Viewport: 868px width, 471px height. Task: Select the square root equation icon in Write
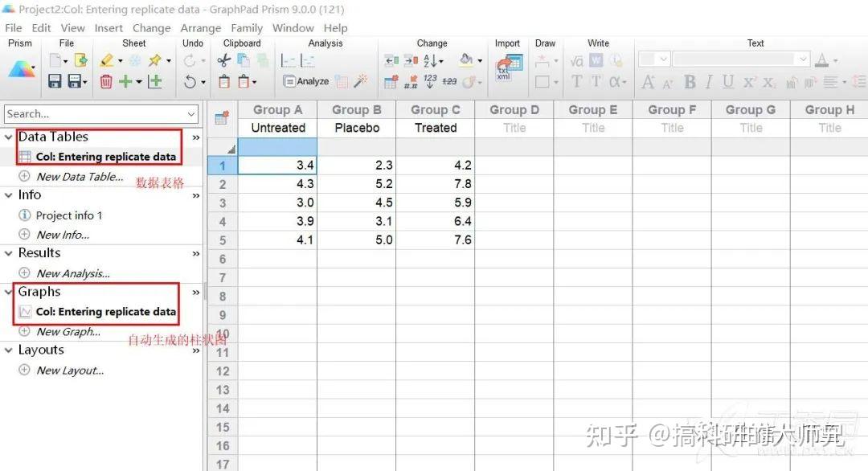pyautogui.click(x=575, y=59)
